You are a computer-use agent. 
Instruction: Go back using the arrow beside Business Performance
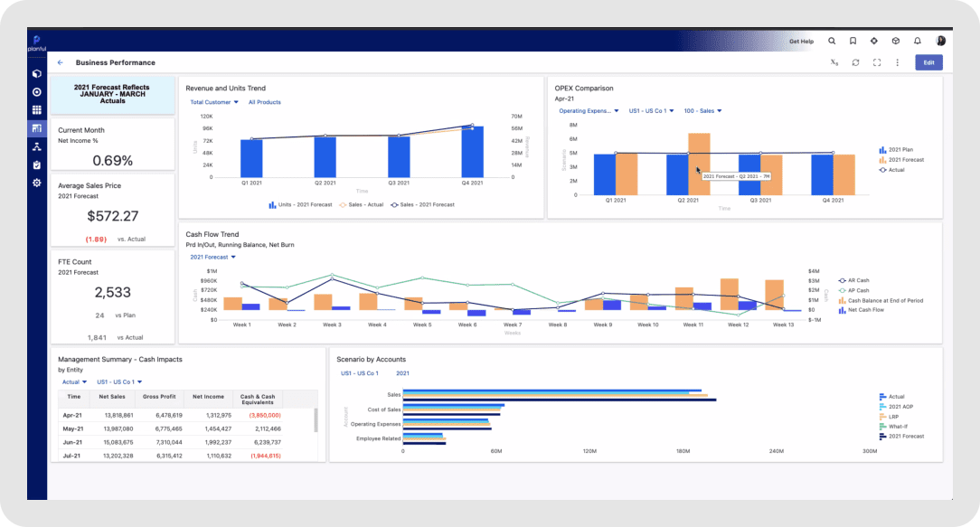point(61,62)
